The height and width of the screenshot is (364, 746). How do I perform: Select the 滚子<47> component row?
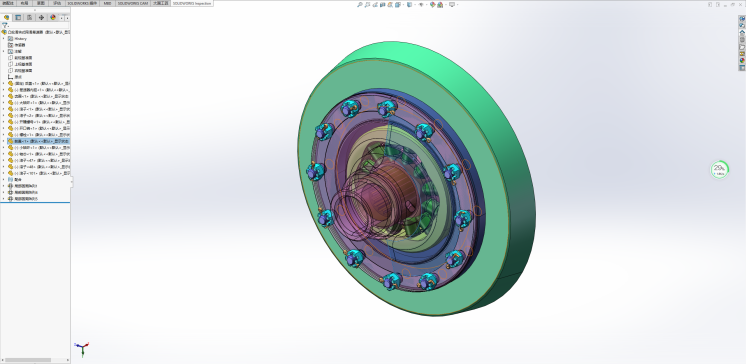(x=38, y=160)
